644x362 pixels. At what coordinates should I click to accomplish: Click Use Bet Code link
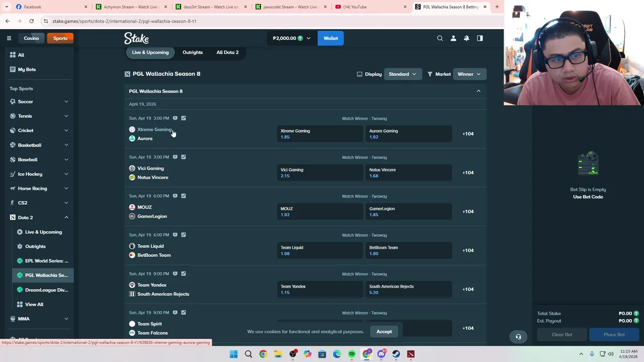588,197
